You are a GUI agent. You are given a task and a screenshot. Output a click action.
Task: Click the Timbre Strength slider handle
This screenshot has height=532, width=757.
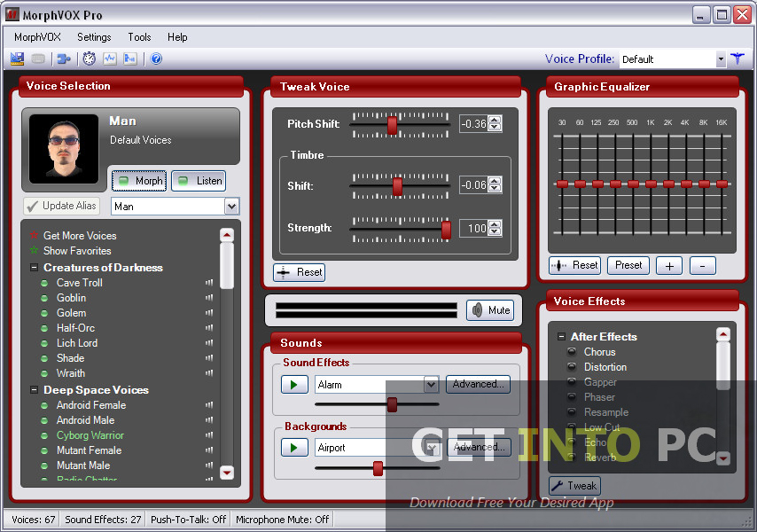(x=446, y=230)
